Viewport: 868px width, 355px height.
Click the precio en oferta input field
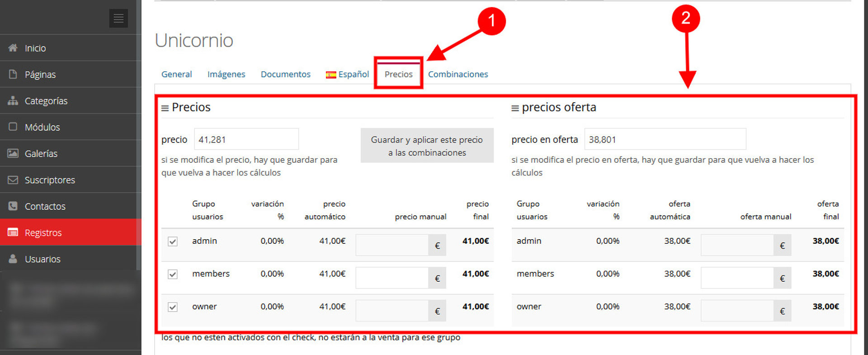pyautogui.click(x=665, y=139)
